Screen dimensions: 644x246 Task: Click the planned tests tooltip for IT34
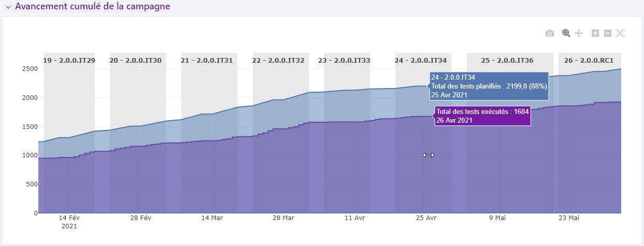pyautogui.click(x=489, y=86)
